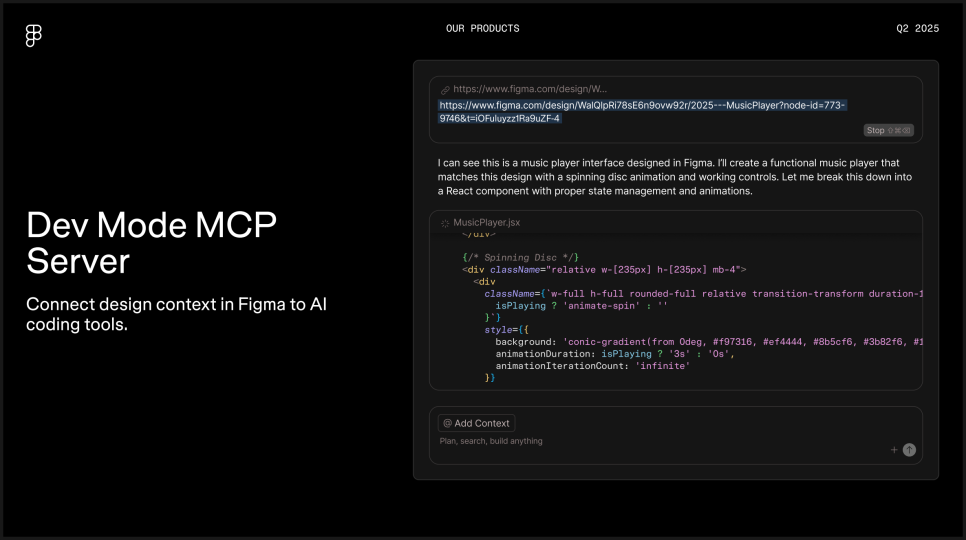Viewport: 966px width, 540px height.
Task: Click the assistant reply about music player interface
Action: coord(675,177)
